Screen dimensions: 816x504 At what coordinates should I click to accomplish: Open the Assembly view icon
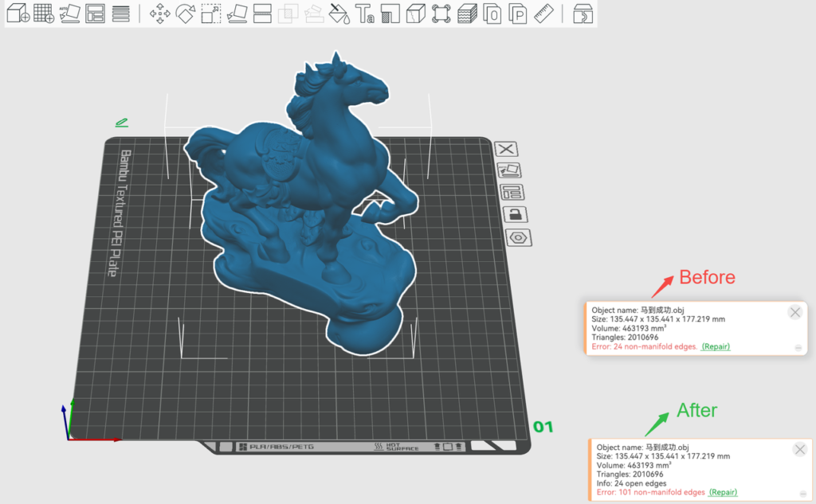click(x=583, y=14)
